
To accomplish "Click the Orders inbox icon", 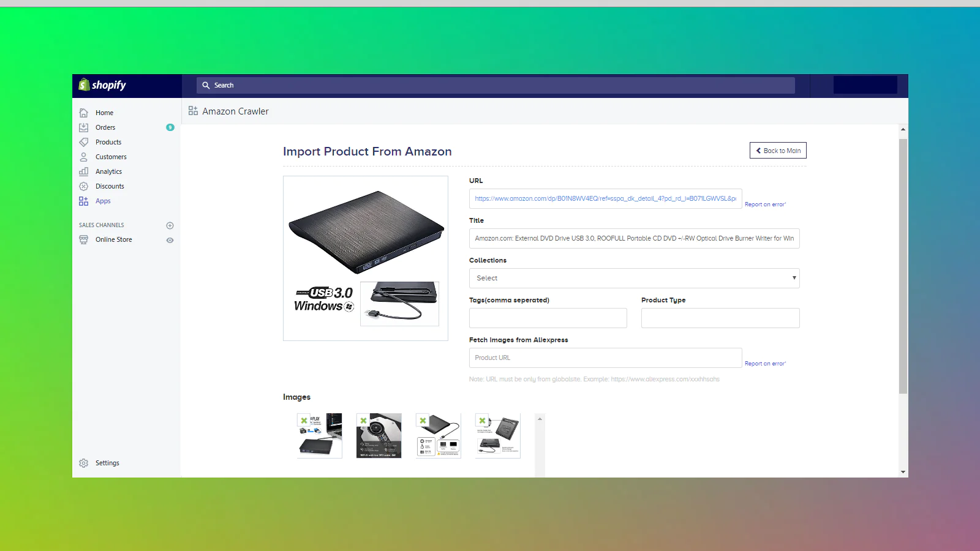I will coord(84,127).
